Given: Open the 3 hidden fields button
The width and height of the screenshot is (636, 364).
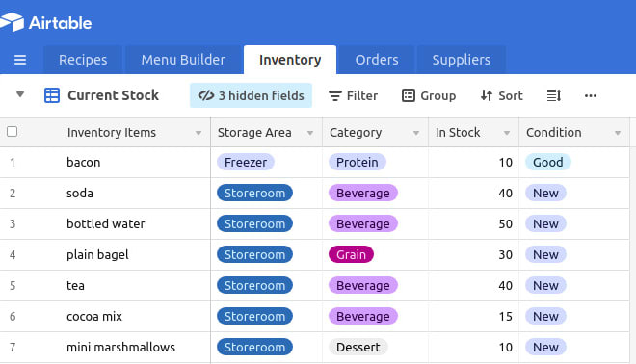Looking at the screenshot, I should (x=252, y=95).
